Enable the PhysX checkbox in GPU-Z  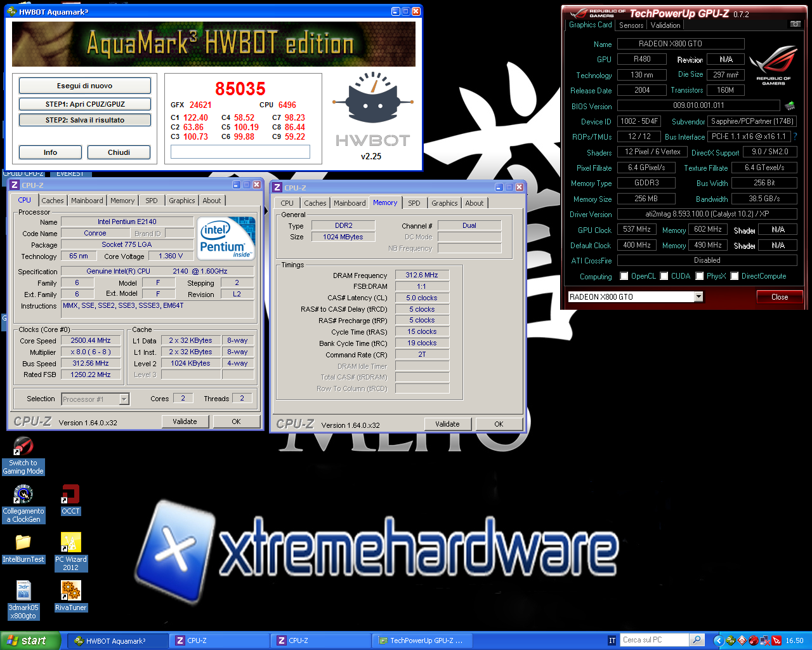coord(700,276)
